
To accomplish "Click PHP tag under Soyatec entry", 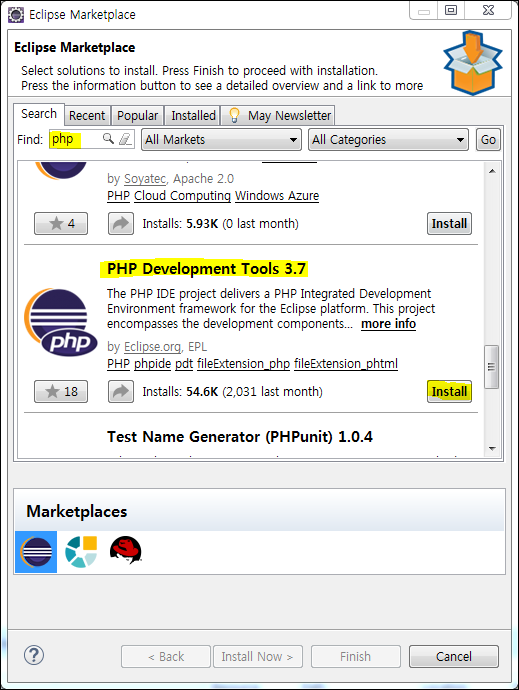I will point(118,196).
